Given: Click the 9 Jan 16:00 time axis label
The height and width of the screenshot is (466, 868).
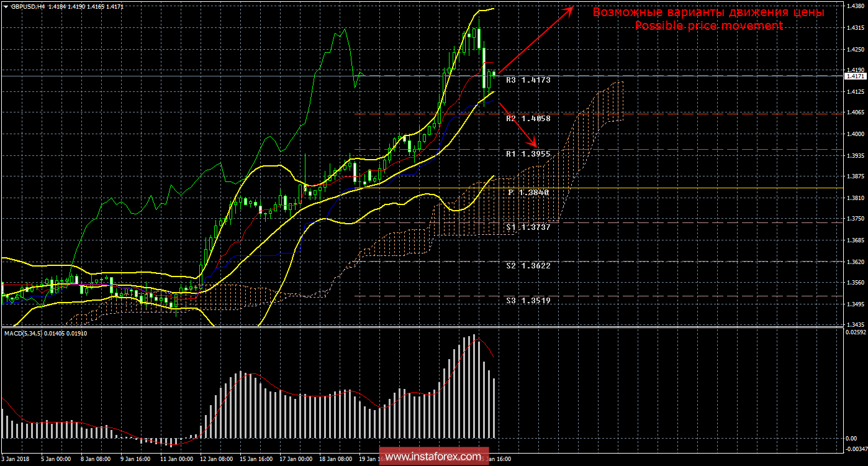Looking at the screenshot, I should pos(136,459).
